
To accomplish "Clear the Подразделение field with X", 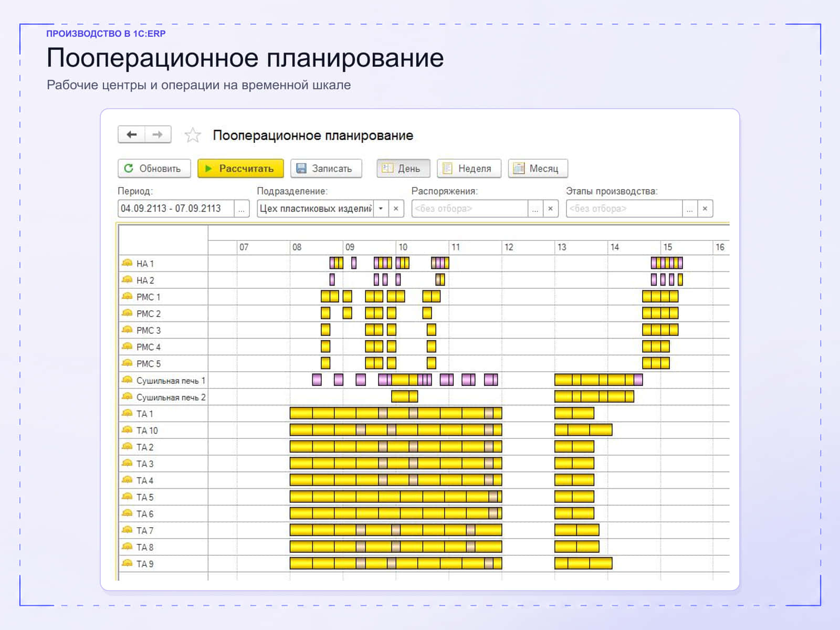I will [x=396, y=208].
